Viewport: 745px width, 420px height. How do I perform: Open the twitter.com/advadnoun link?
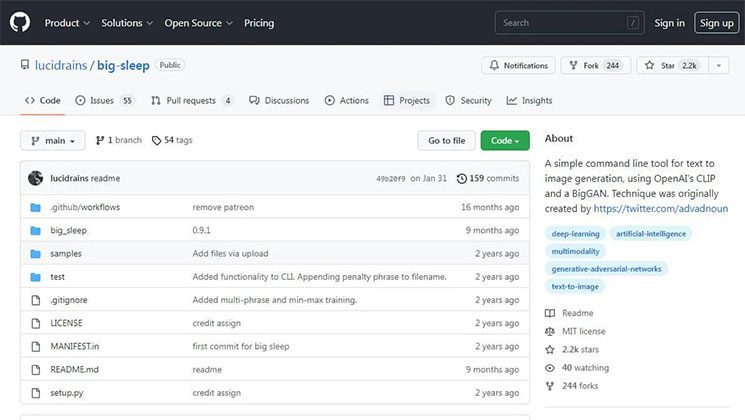click(660, 209)
